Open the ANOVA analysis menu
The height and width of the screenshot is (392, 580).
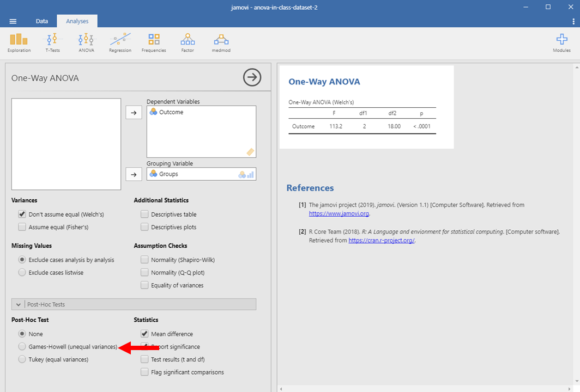tap(86, 42)
